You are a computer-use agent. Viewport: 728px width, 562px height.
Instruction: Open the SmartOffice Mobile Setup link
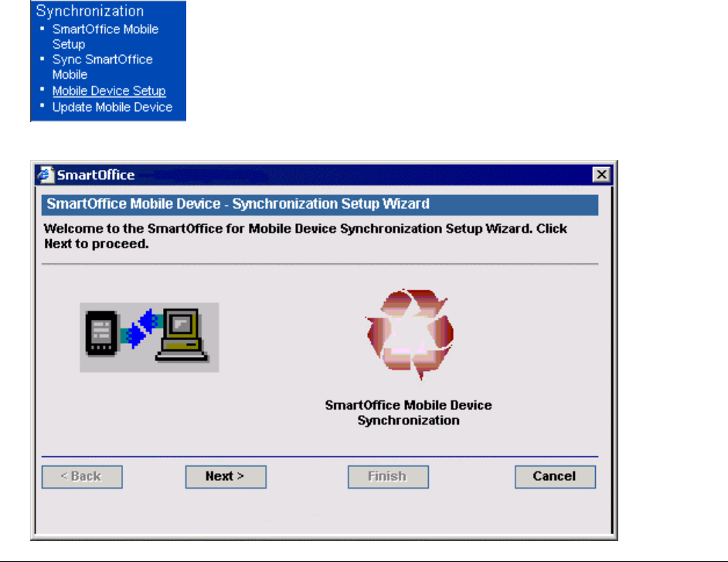pos(105,36)
